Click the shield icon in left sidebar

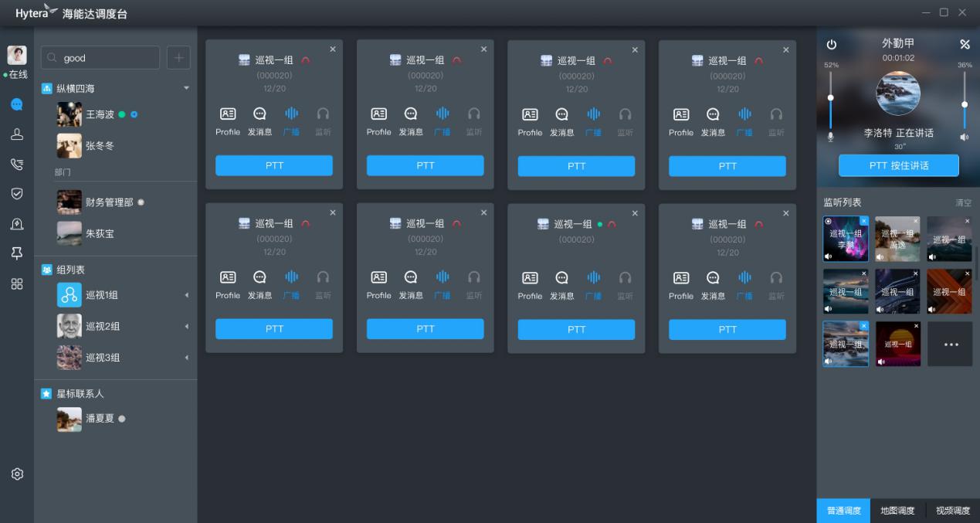[x=16, y=193]
